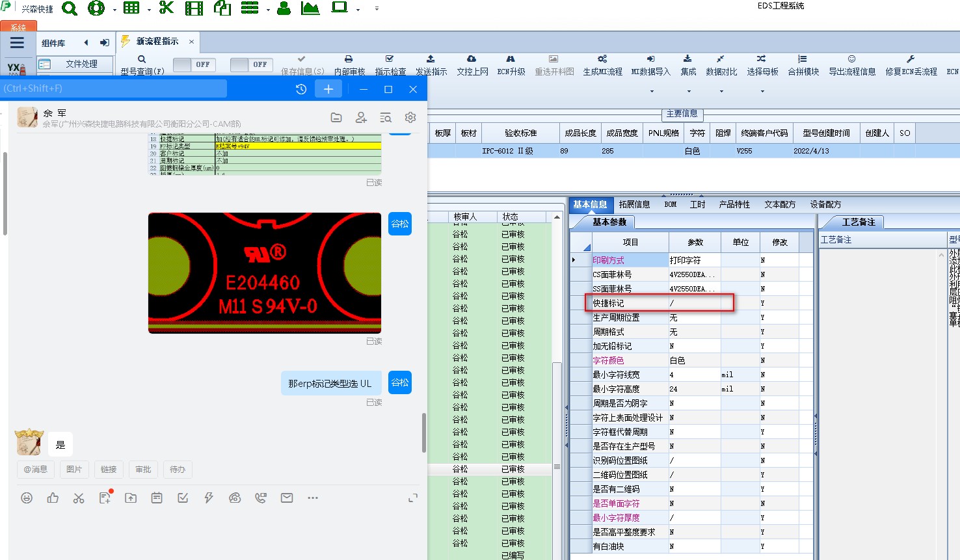Viewport: 960px width, 560px height.
Task: Click 生成MI流程 gears toolbar button
Action: click(602, 66)
